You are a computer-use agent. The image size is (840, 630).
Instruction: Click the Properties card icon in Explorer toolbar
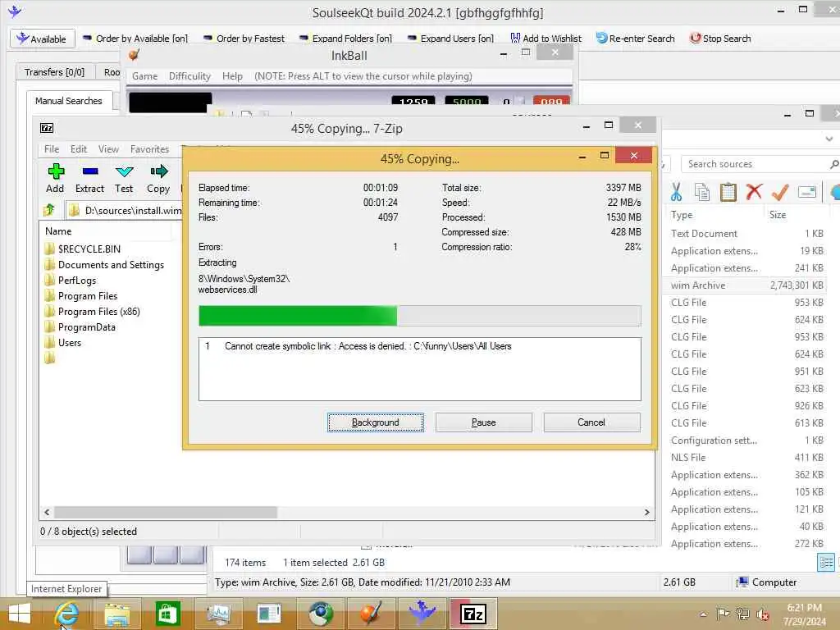[807, 191]
